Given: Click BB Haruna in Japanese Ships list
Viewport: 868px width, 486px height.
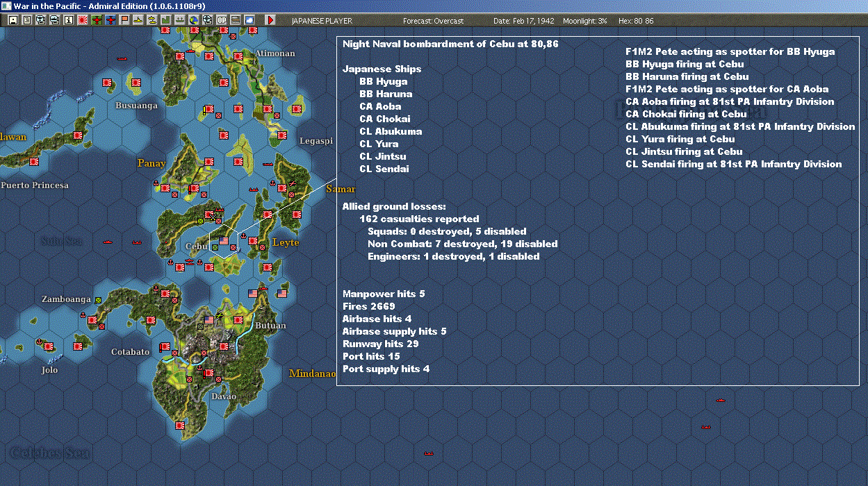Looking at the screenshot, I should pyautogui.click(x=386, y=94).
